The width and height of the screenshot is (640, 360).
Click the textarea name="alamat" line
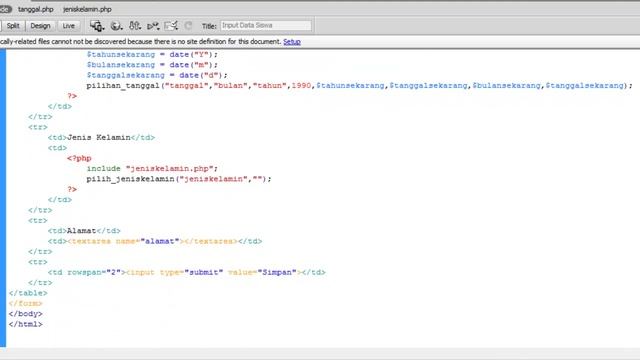click(155, 241)
